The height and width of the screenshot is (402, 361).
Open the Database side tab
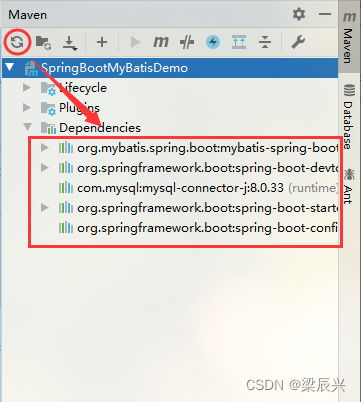pyautogui.click(x=349, y=117)
